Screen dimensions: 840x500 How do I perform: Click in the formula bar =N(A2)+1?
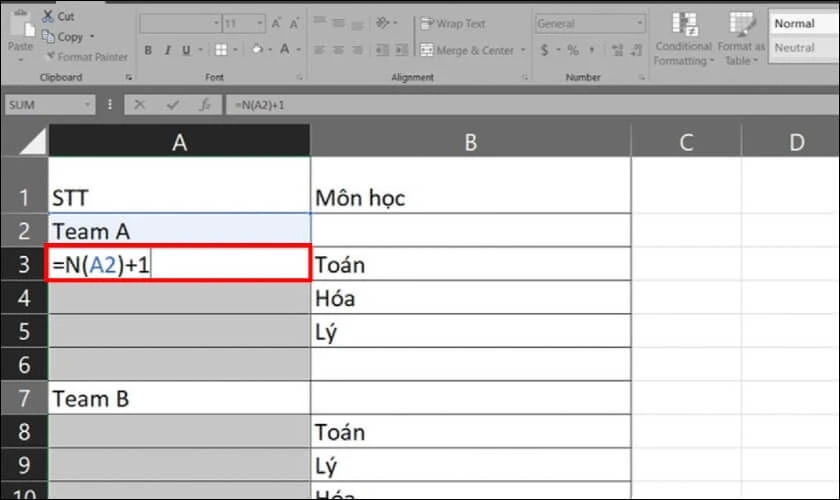[x=530, y=105]
